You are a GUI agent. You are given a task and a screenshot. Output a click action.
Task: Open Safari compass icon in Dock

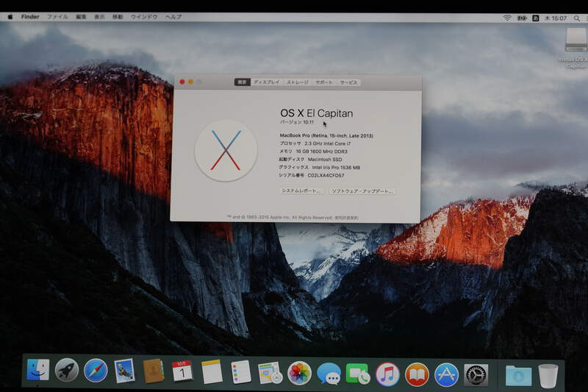pos(96,371)
